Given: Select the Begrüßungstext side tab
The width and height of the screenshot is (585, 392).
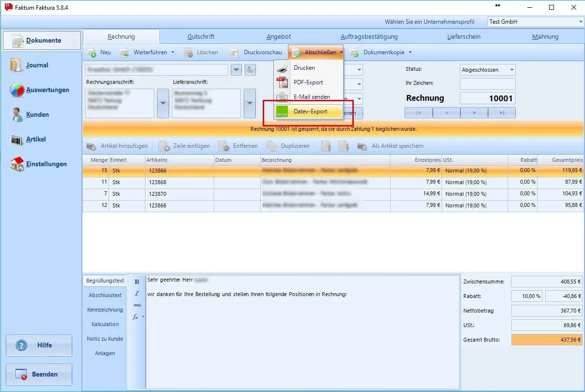Looking at the screenshot, I should pos(105,281).
